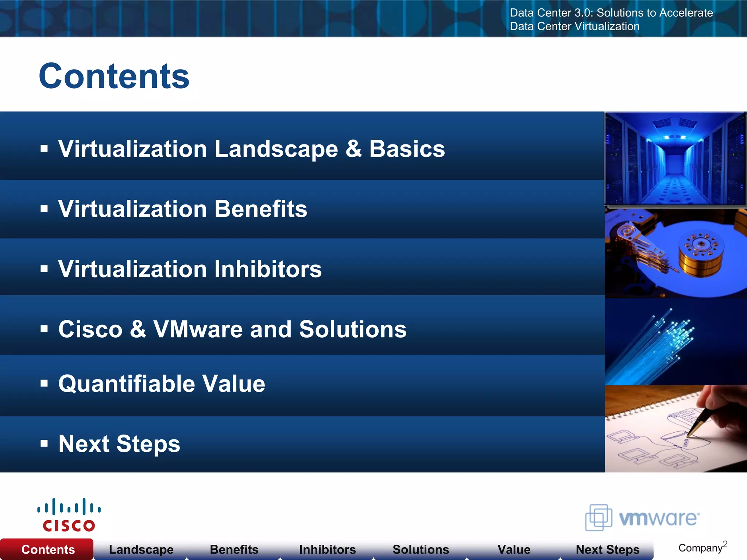Select the fiber optic strands image
Image resolution: width=747 pixels, height=560 pixels.
pos(676,342)
